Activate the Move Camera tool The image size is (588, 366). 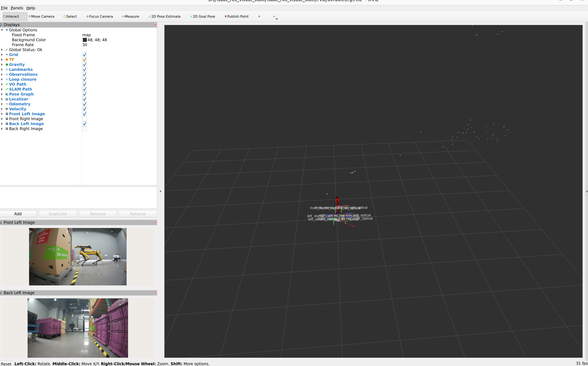click(x=41, y=16)
